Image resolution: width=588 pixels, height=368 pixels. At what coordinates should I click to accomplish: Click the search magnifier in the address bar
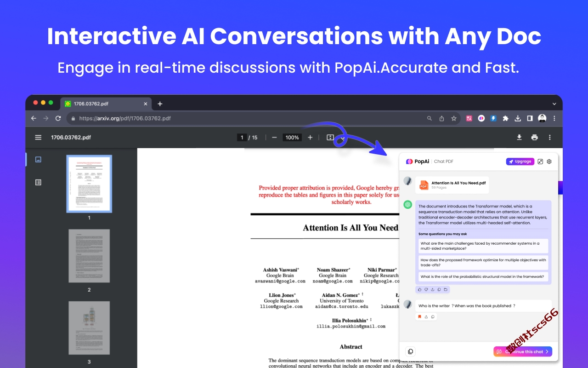coord(430,118)
